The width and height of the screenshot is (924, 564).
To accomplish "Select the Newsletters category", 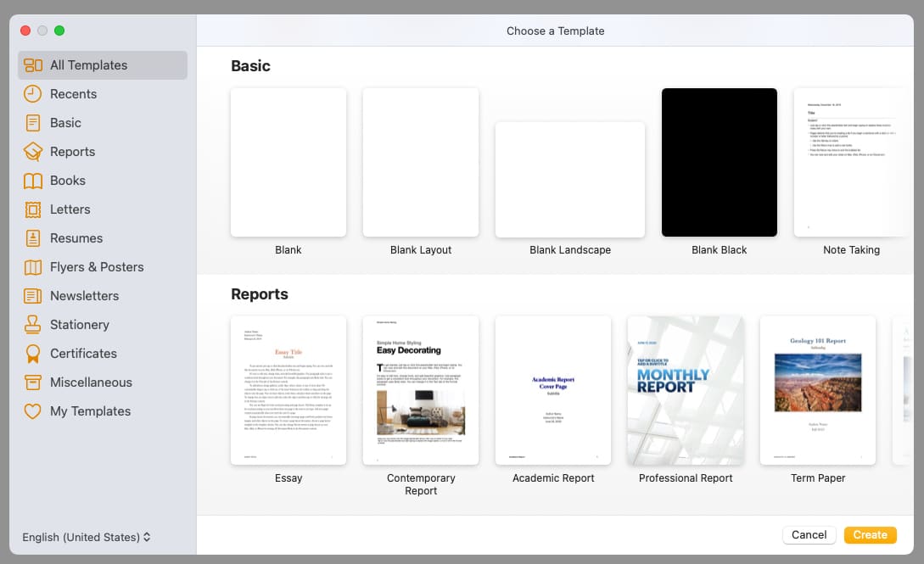I will point(84,296).
